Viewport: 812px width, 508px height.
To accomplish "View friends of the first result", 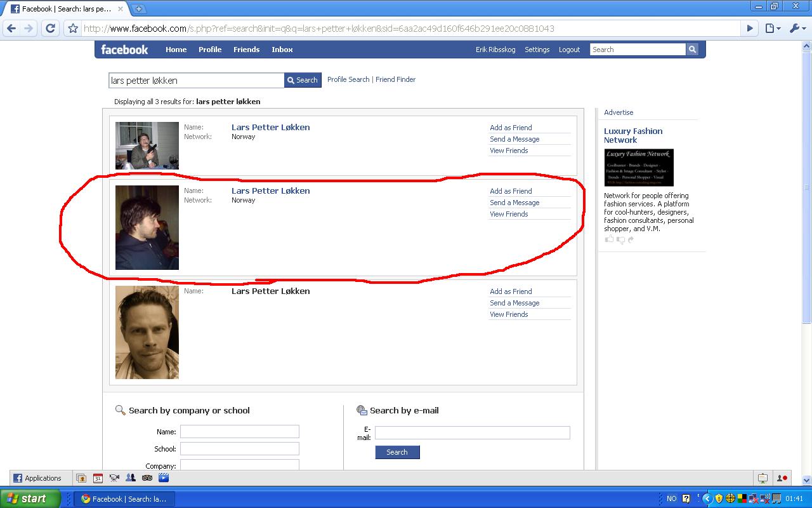I will click(509, 150).
